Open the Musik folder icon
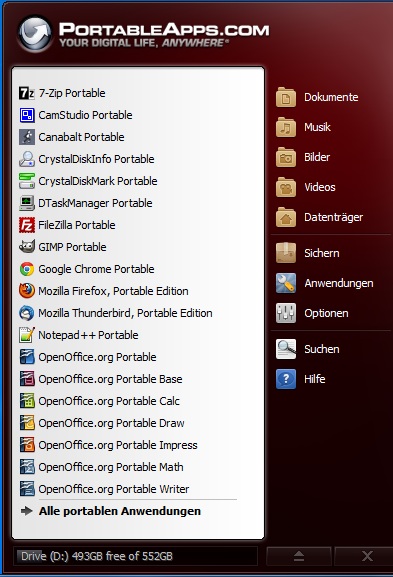The image size is (393, 577). pyautogui.click(x=286, y=127)
